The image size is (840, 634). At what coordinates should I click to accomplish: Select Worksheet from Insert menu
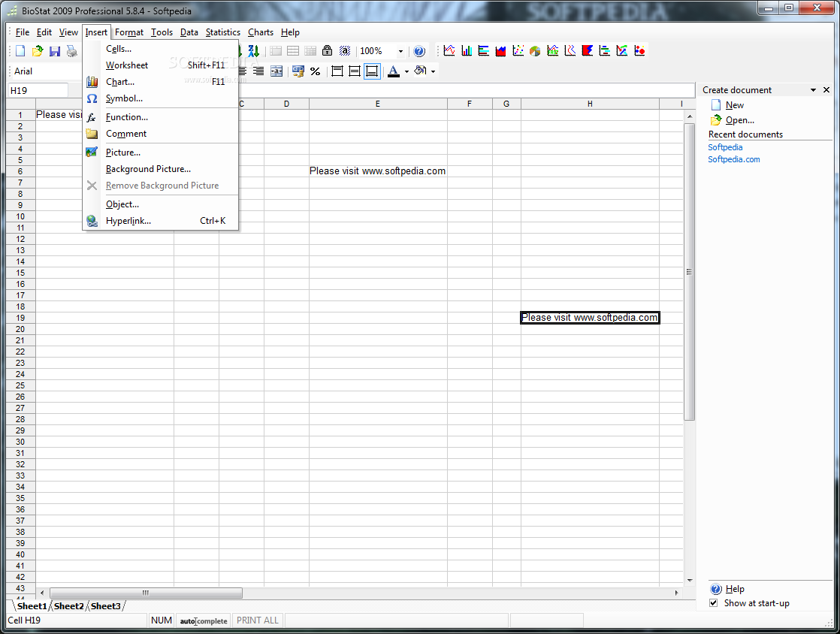coord(160,65)
